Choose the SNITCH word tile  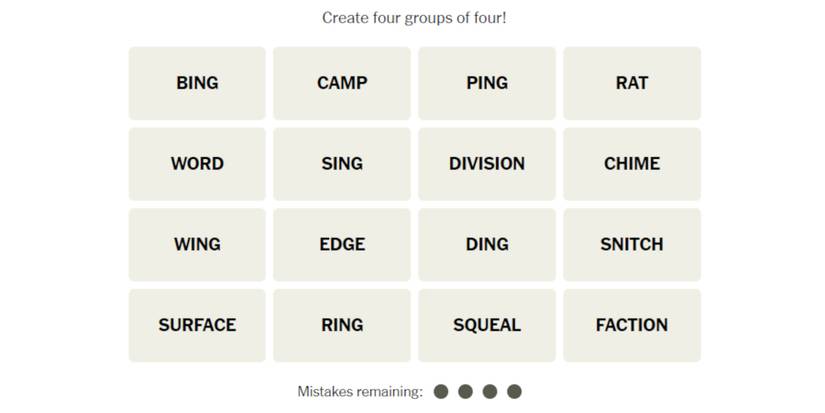click(632, 244)
